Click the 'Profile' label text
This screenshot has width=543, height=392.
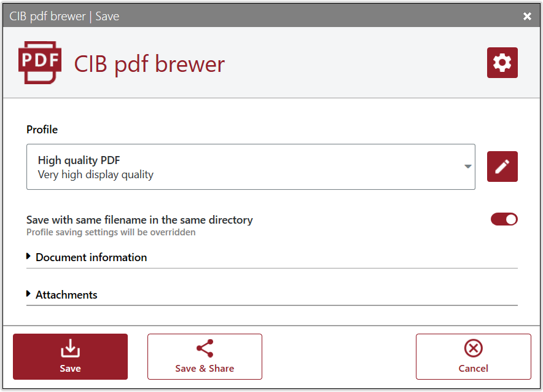click(x=42, y=130)
